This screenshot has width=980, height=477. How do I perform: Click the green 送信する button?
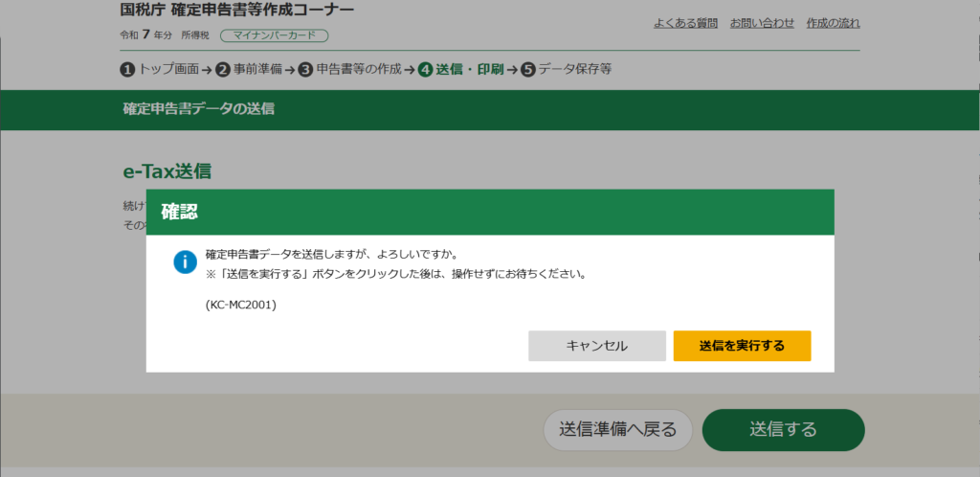pyautogui.click(x=783, y=429)
